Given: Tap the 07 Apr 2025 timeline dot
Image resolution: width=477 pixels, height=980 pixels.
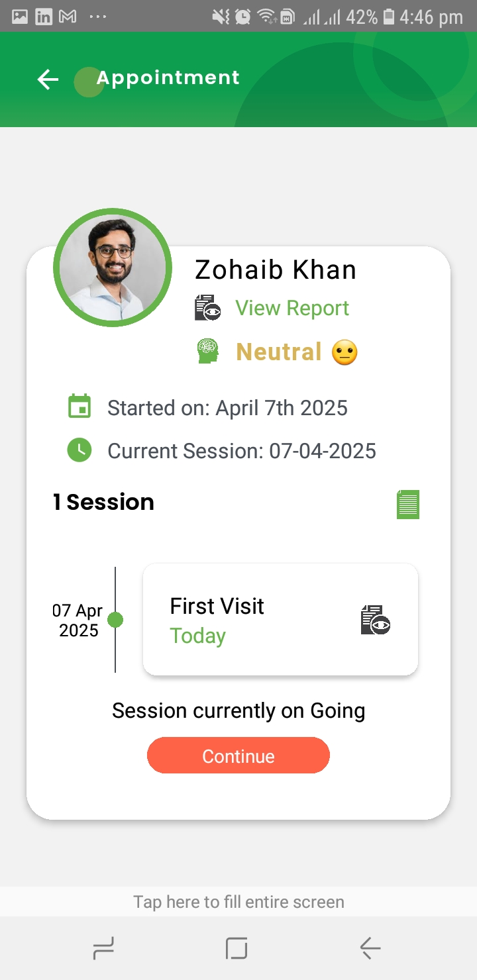Looking at the screenshot, I should tap(115, 620).
